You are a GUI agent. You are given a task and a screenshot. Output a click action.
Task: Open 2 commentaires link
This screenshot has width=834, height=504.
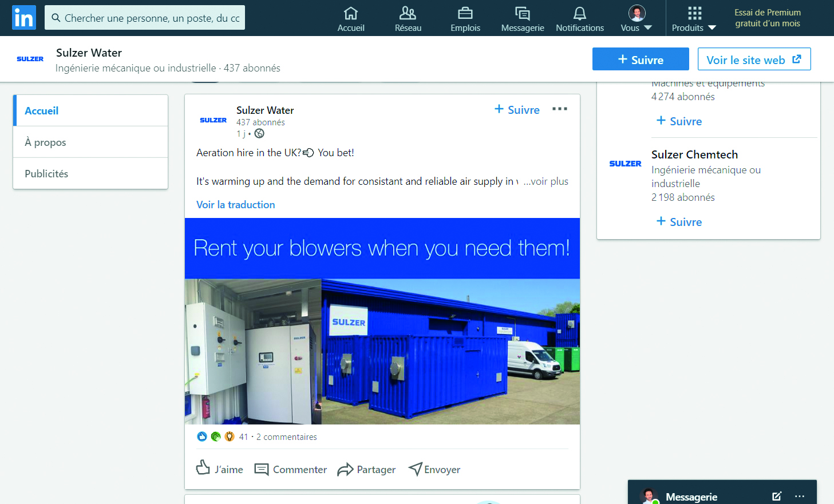click(287, 436)
